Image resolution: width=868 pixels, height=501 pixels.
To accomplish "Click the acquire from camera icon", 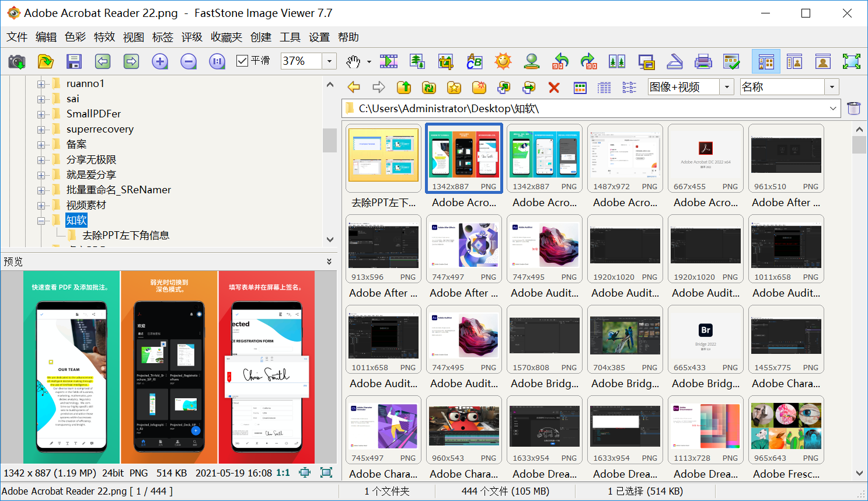I will [x=17, y=61].
